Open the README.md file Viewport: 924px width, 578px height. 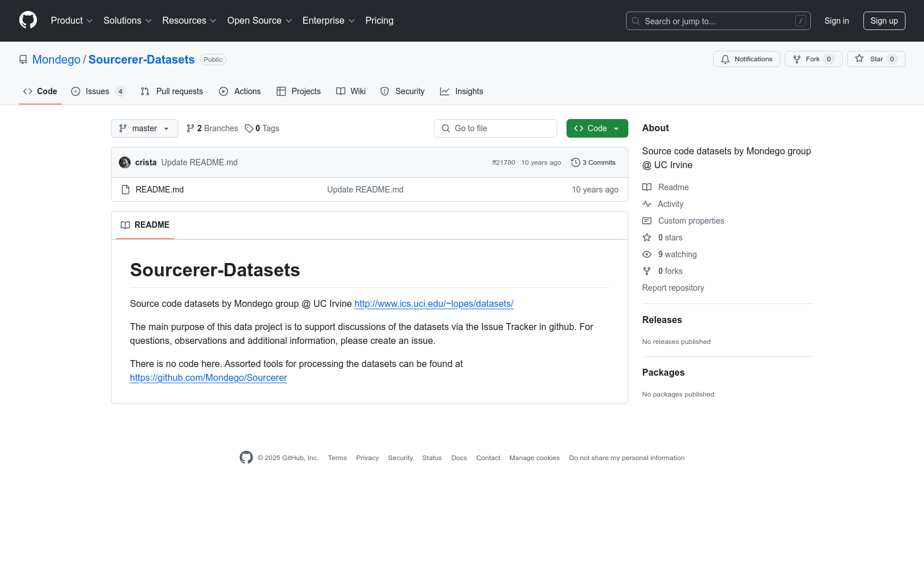(159, 190)
